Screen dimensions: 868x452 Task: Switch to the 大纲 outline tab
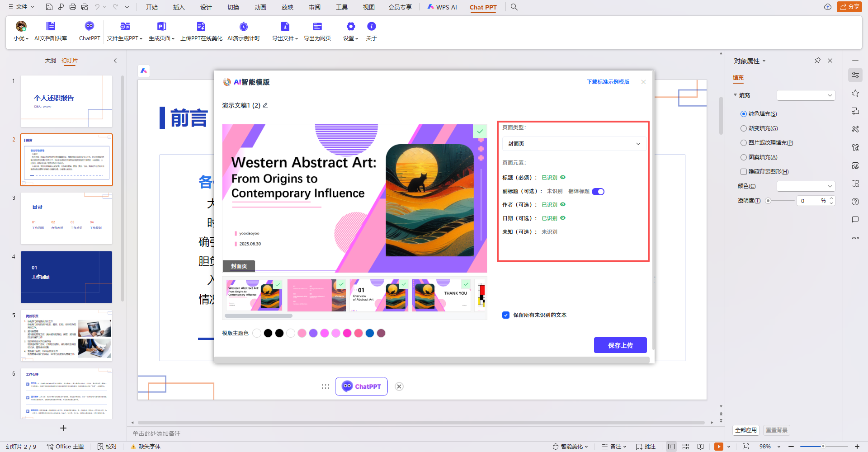pyautogui.click(x=50, y=61)
